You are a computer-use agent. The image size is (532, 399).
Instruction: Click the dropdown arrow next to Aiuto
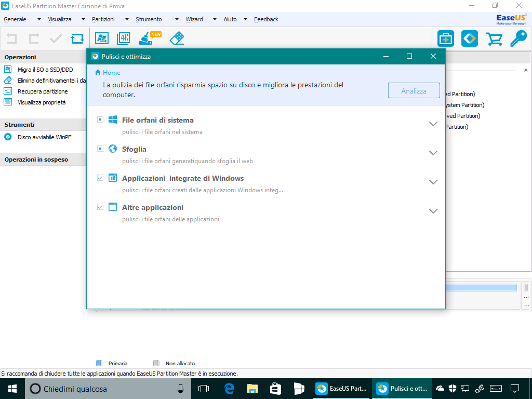[x=245, y=19]
